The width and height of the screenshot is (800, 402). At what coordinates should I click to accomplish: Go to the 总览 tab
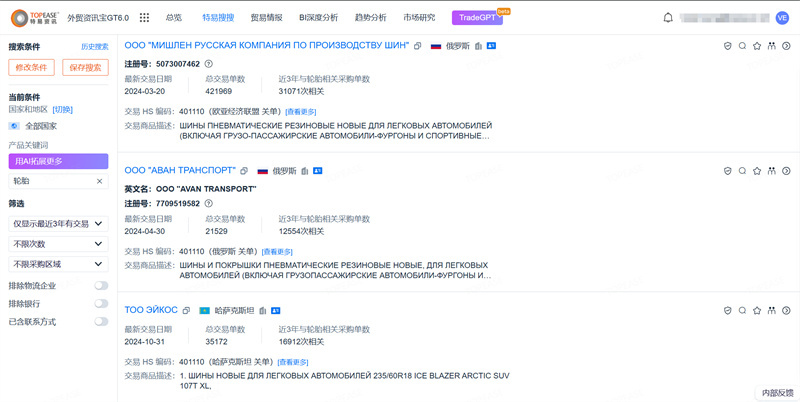pos(173,18)
